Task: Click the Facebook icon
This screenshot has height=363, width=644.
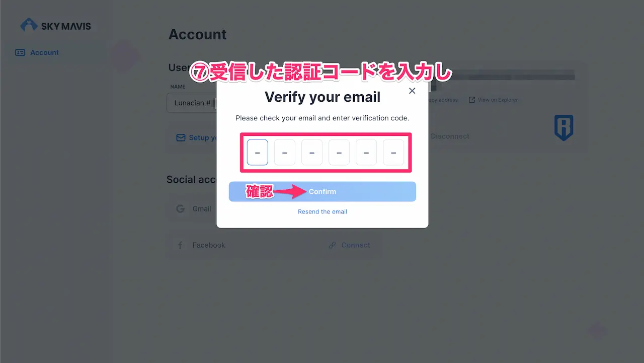Action: [180, 245]
